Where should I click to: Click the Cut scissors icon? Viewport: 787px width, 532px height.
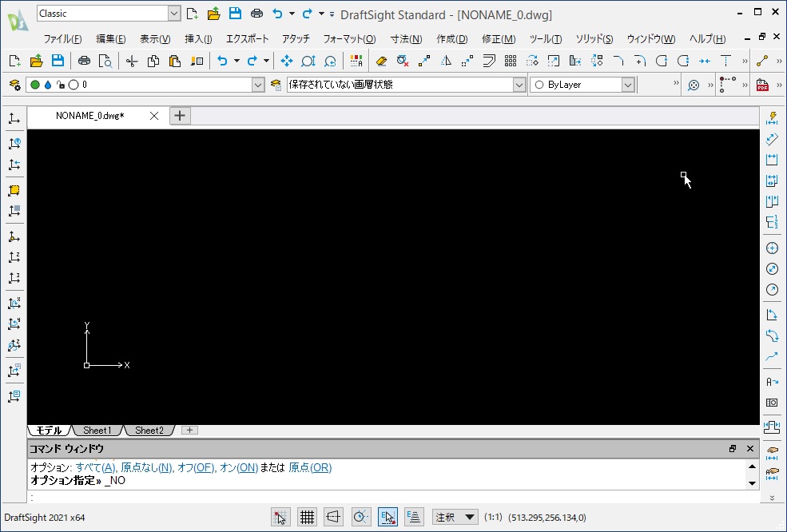[x=132, y=62]
